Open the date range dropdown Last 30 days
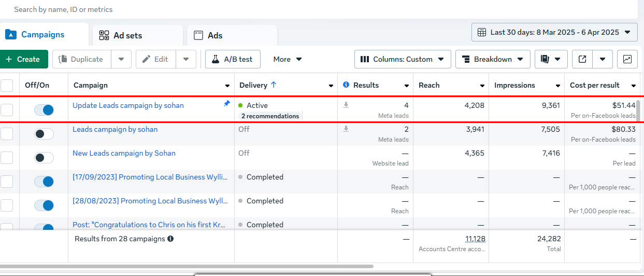The image size is (644, 276). [554, 32]
